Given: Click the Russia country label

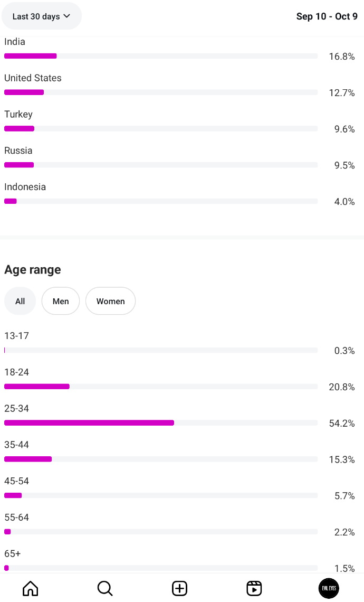Looking at the screenshot, I should (18, 150).
